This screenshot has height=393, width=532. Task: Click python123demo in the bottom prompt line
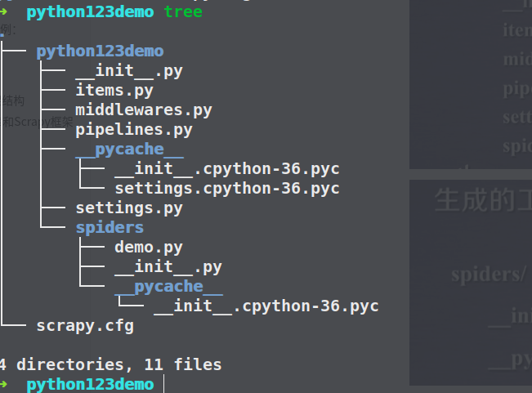(x=90, y=385)
